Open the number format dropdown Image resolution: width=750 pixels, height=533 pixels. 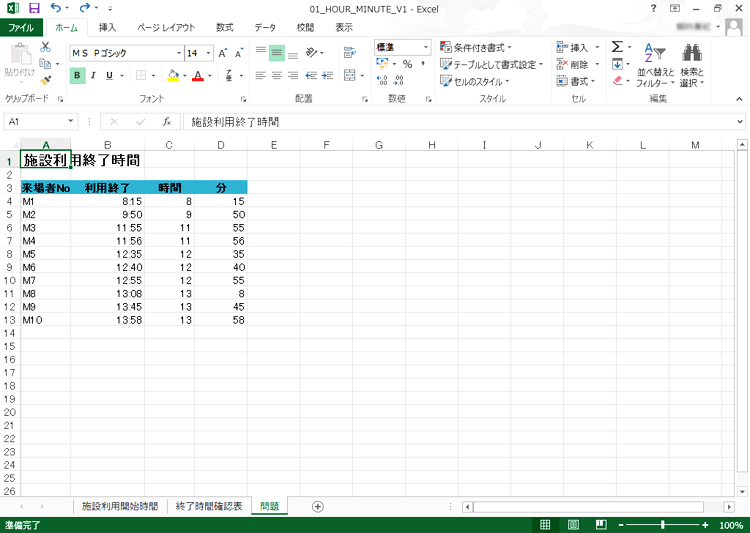click(x=426, y=47)
